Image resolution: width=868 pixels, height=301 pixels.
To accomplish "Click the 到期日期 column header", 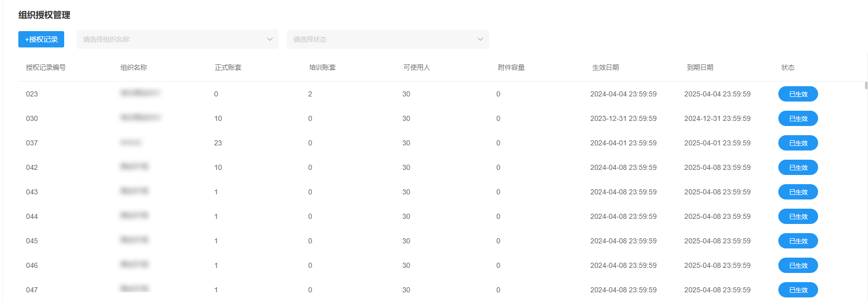I will (700, 67).
